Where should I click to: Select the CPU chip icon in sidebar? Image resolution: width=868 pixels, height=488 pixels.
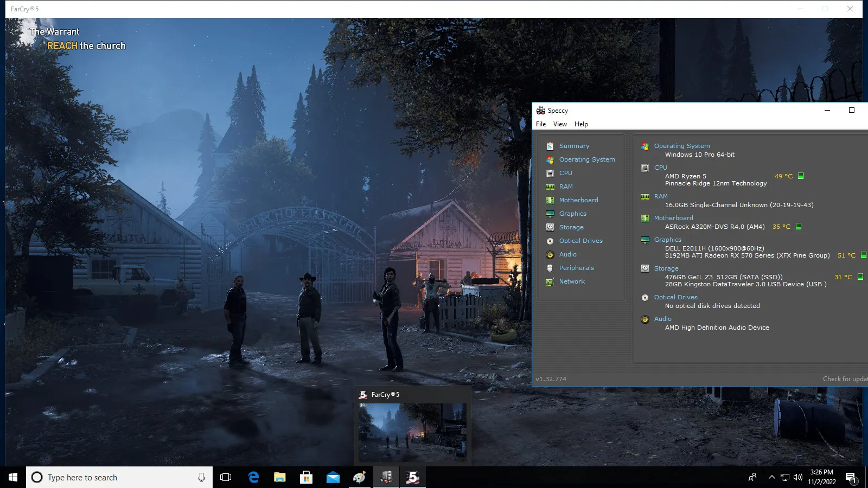[550, 173]
